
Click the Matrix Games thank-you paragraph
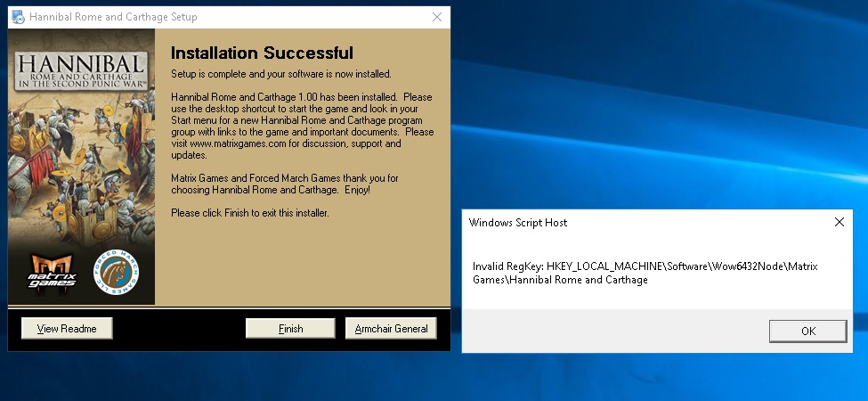point(284,184)
